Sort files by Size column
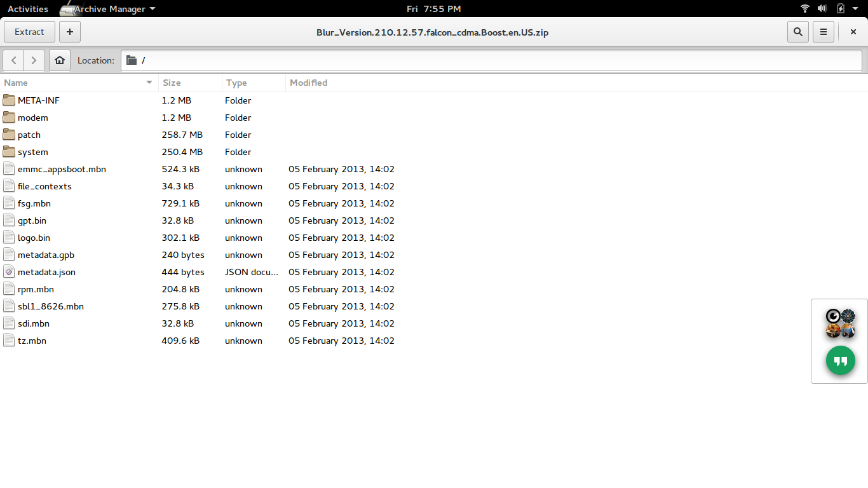868x488 pixels. (189, 83)
